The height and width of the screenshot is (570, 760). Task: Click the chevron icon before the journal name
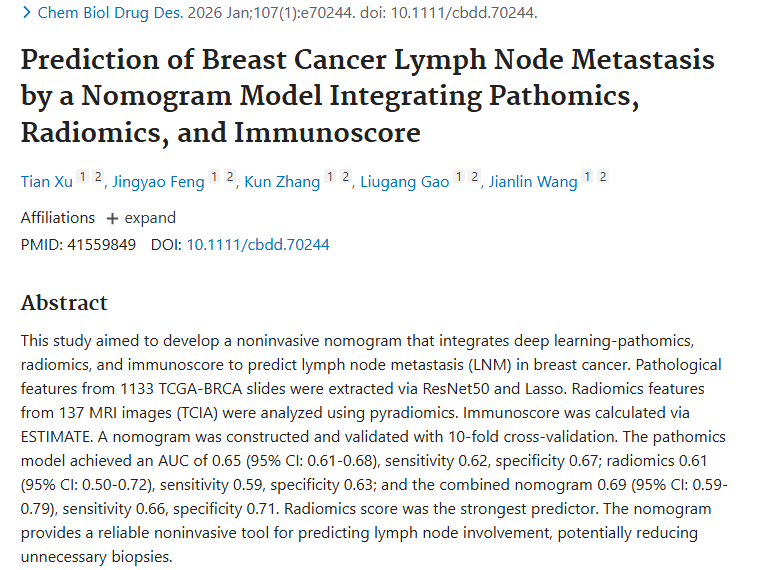26,14
